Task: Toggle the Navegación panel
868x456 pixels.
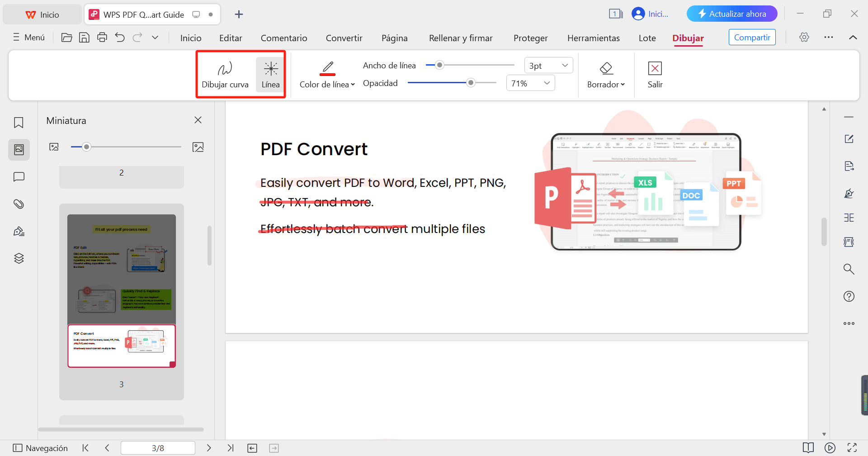Action: click(40, 448)
